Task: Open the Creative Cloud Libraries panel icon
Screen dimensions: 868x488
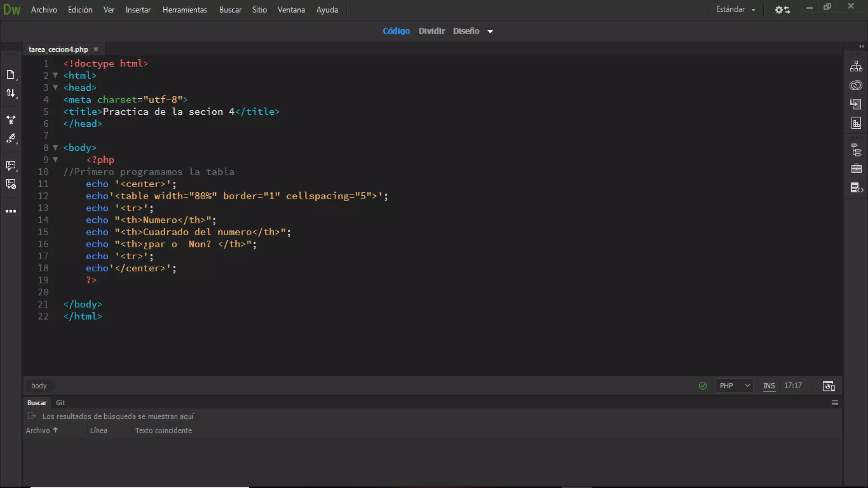Action: tap(856, 85)
